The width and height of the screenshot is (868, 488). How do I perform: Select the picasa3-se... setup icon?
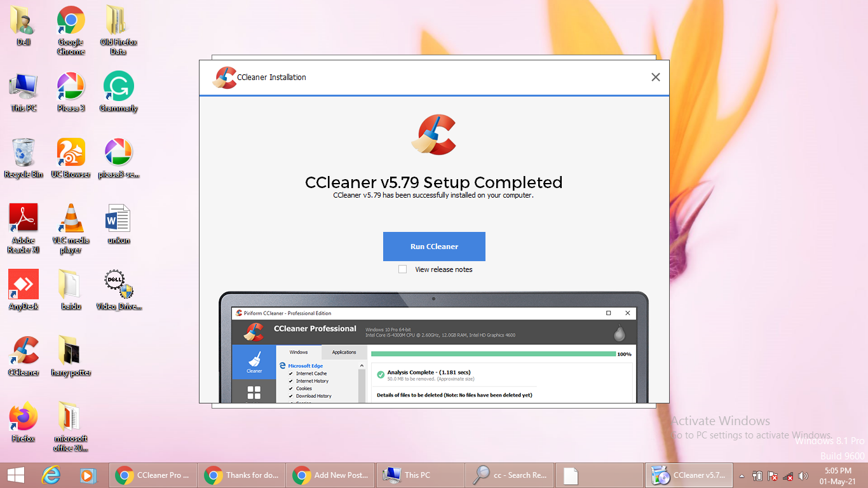118,158
